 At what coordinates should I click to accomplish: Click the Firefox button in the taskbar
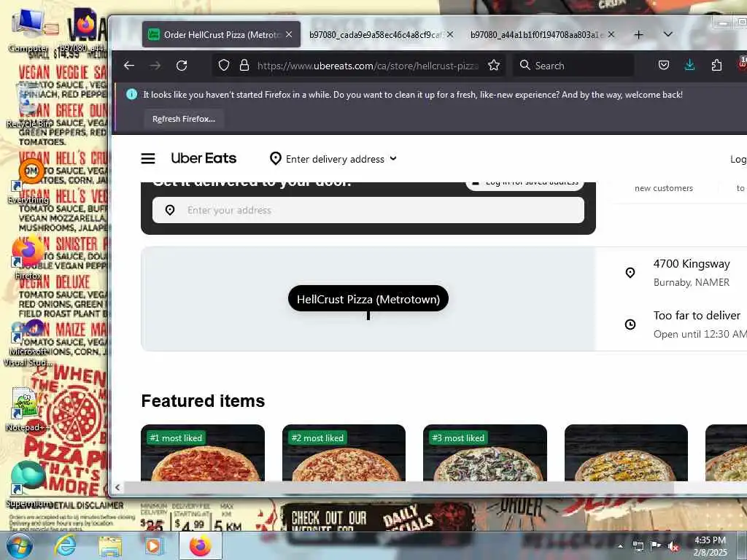pyautogui.click(x=200, y=546)
